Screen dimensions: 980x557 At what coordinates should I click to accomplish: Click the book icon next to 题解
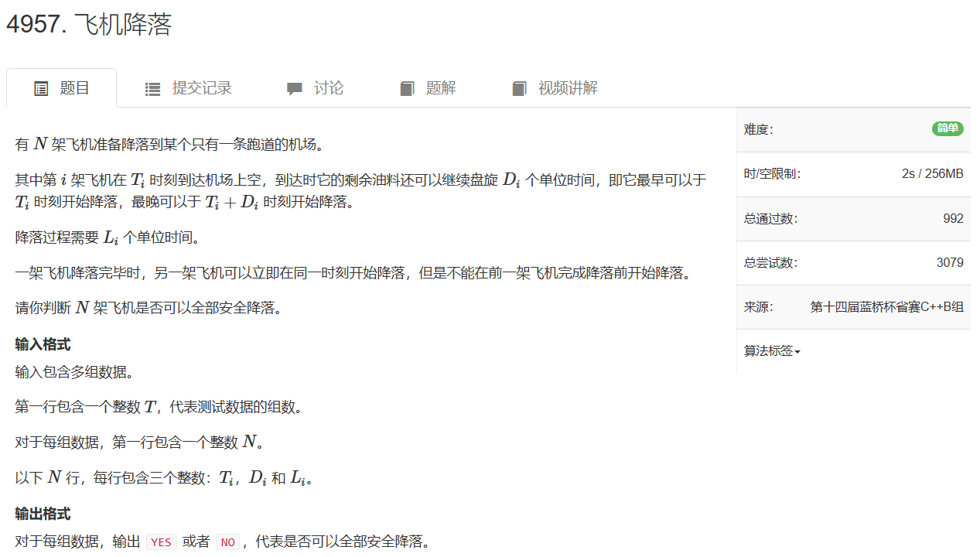(407, 87)
